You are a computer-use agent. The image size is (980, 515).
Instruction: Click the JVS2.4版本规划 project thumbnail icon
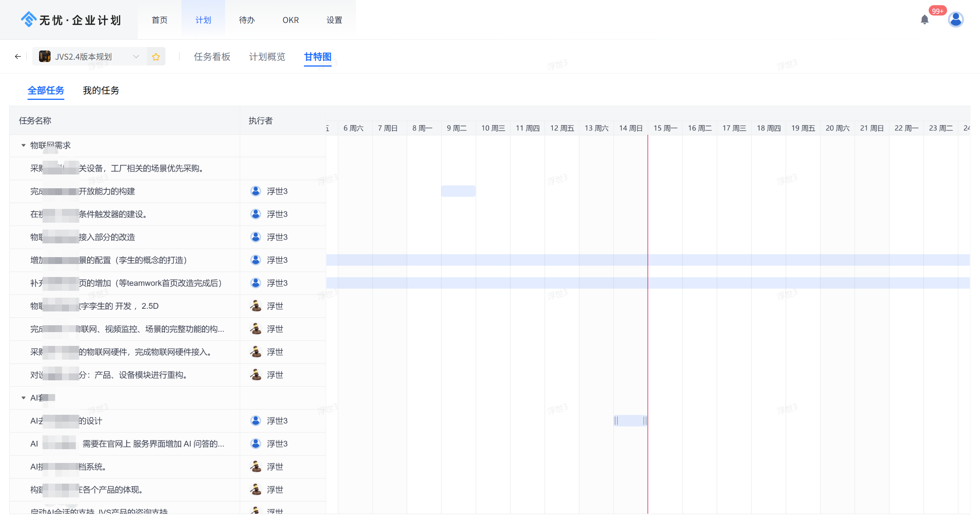click(x=45, y=57)
